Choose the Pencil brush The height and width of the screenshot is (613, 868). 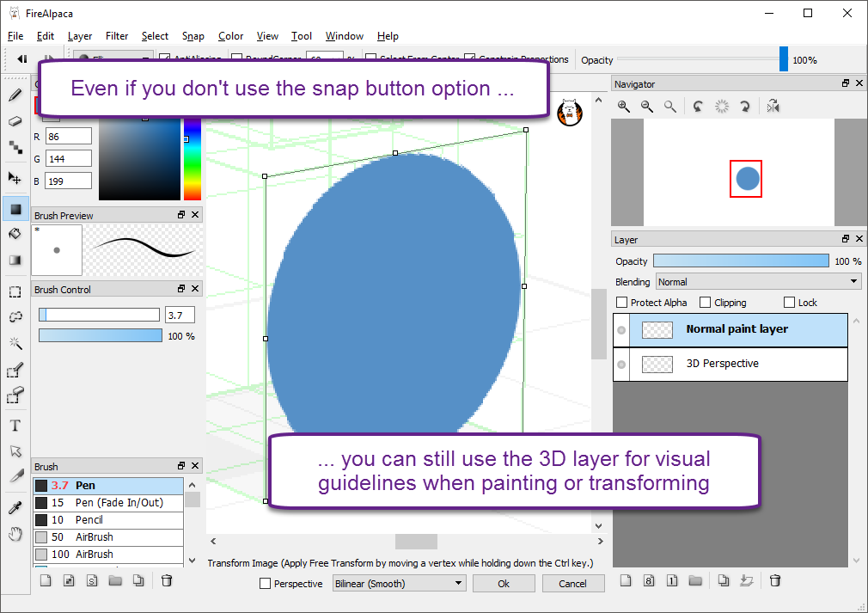(x=108, y=520)
